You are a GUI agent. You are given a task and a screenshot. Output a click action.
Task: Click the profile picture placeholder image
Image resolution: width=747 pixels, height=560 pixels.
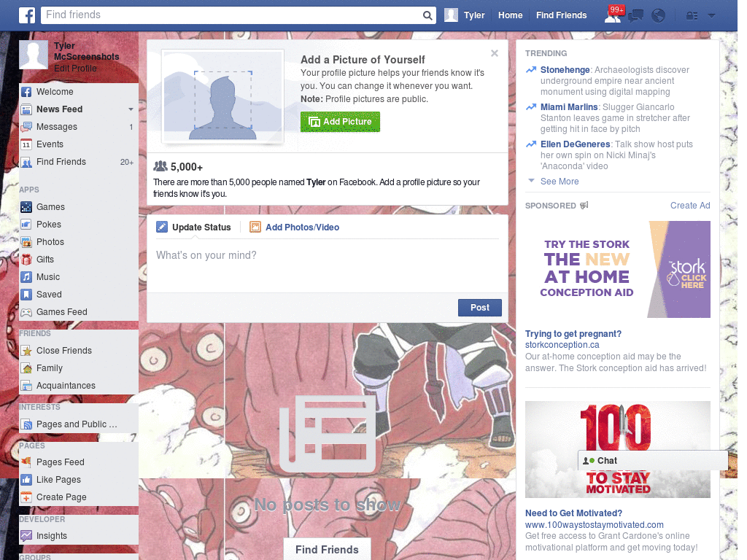pos(223,96)
